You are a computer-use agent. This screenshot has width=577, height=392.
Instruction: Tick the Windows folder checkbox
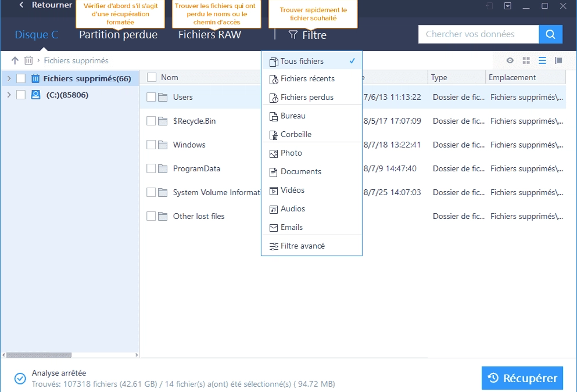click(x=151, y=145)
